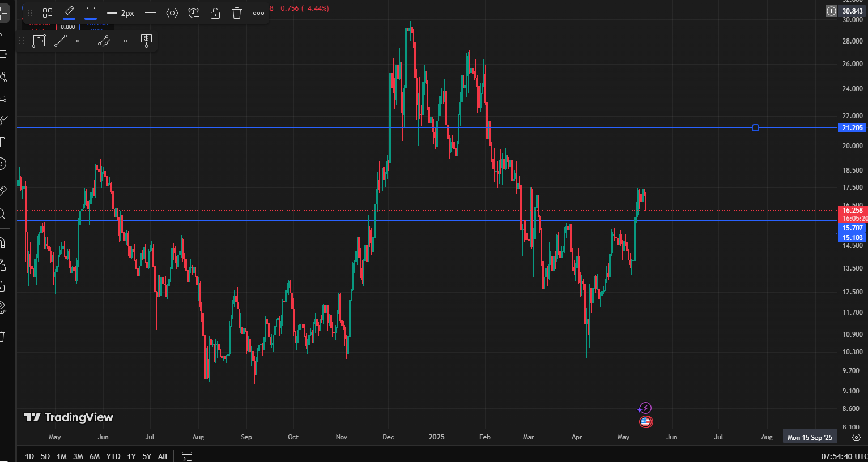Open the line style dropdown
The height and width of the screenshot is (462, 868).
(x=150, y=12)
